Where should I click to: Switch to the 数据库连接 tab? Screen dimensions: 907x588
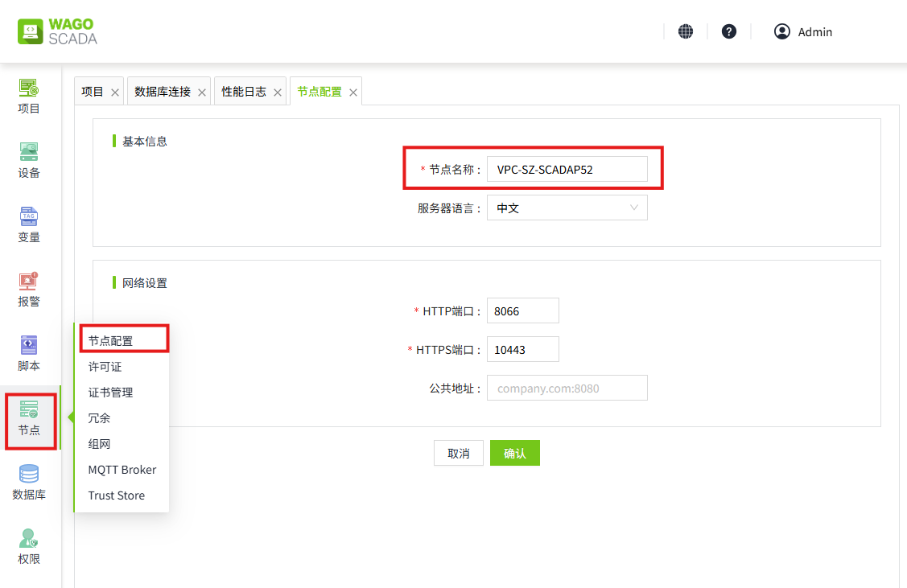163,92
